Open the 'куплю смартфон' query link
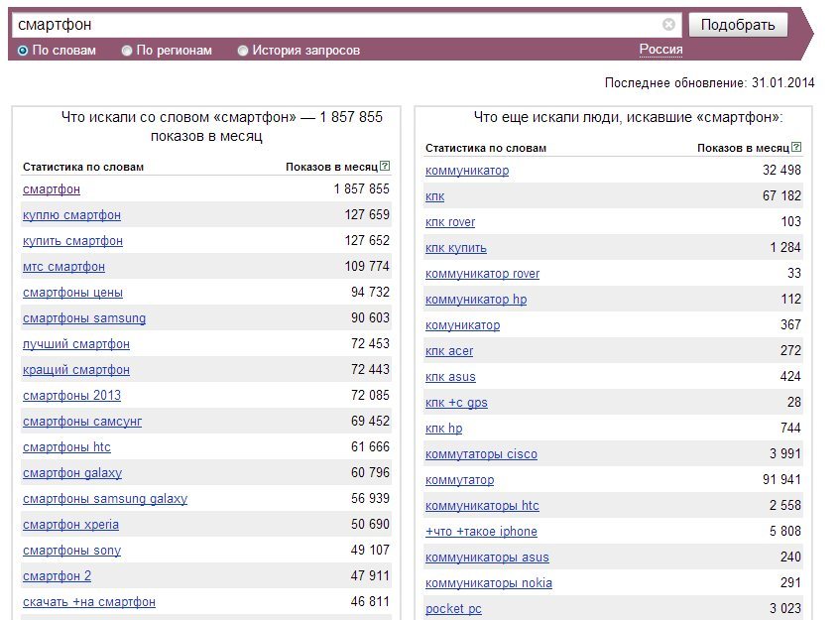This screenshot has height=620, width=840. (71, 215)
